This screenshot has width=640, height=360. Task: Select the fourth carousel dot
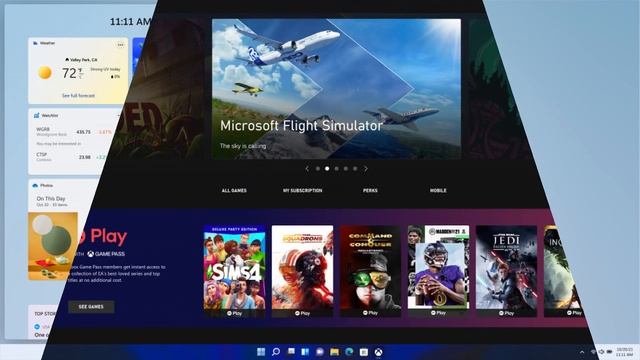click(x=346, y=169)
